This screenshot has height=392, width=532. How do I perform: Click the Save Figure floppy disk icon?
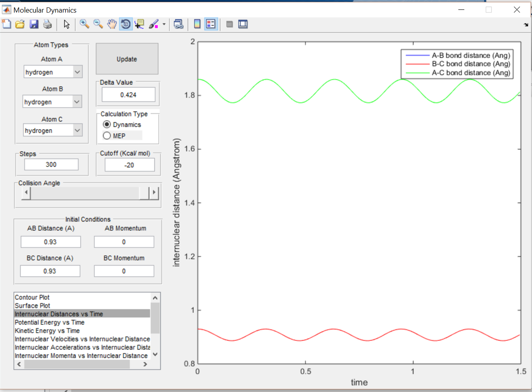[x=34, y=24]
